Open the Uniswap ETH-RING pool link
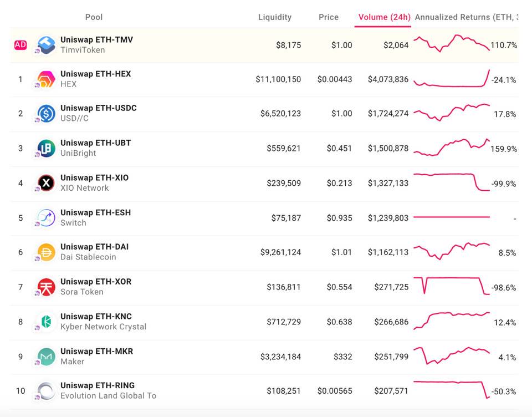Viewport: 532px width, 417px height. (98, 385)
